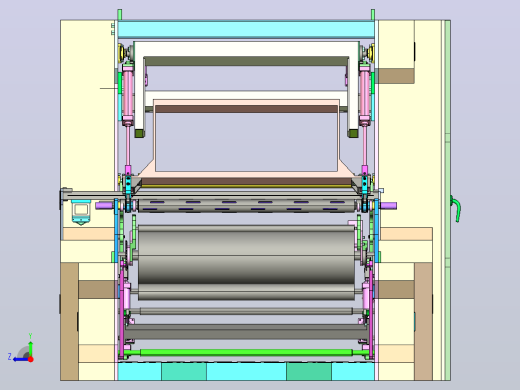Image resolution: width=520 pixels, height=390 pixels.
Task: Select the green door handle on right panel
Action: click(455, 208)
